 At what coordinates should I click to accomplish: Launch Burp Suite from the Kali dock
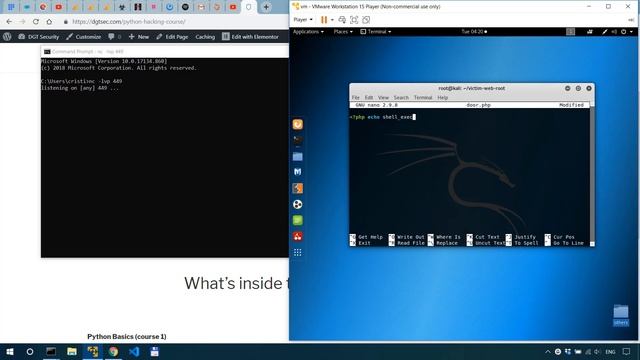click(x=298, y=188)
